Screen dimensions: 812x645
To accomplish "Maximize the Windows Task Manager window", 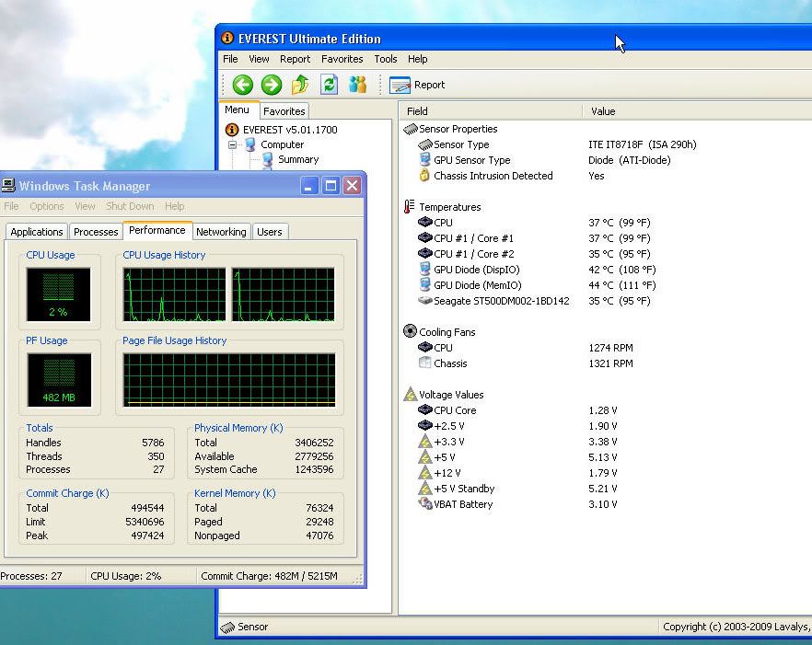I will point(331,185).
